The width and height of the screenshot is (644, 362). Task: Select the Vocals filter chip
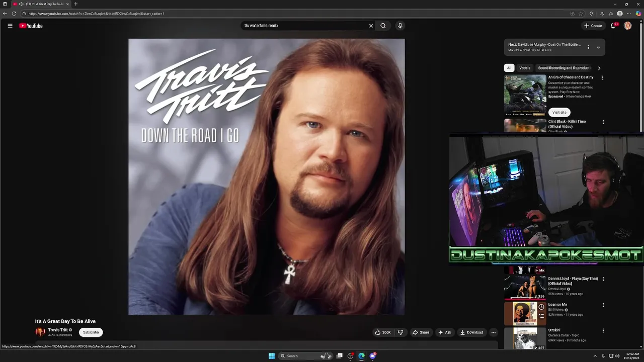pos(525,68)
